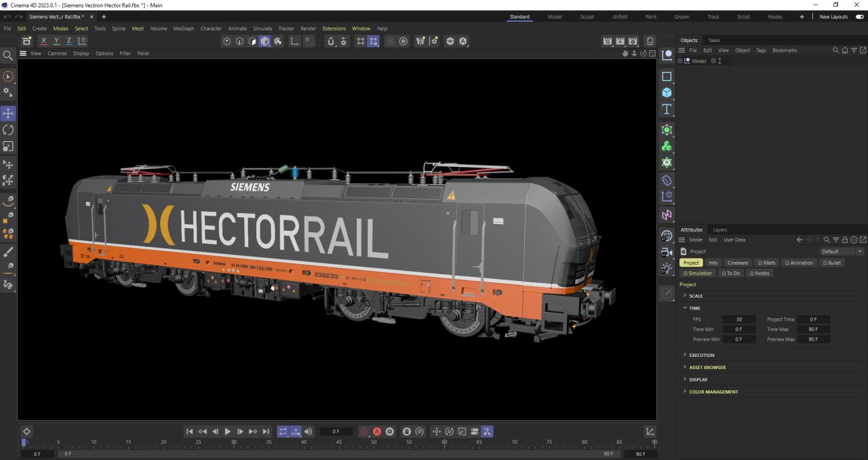This screenshot has width=868, height=460.
Task: Add a light object from palette
Action: pyautogui.click(x=667, y=269)
